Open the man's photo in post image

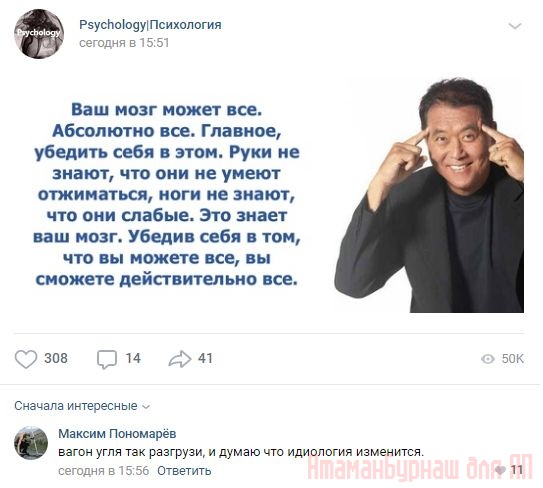pyautogui.click(x=429, y=196)
